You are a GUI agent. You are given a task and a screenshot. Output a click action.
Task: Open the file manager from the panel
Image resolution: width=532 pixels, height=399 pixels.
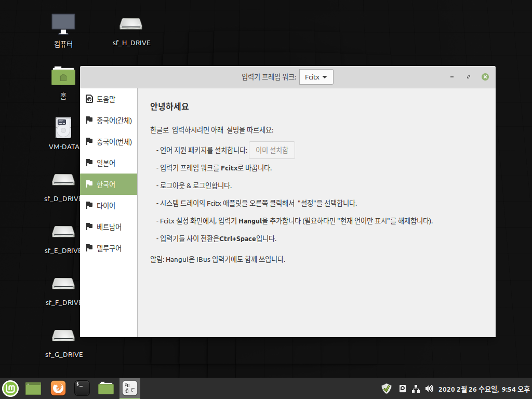pyautogui.click(x=106, y=389)
